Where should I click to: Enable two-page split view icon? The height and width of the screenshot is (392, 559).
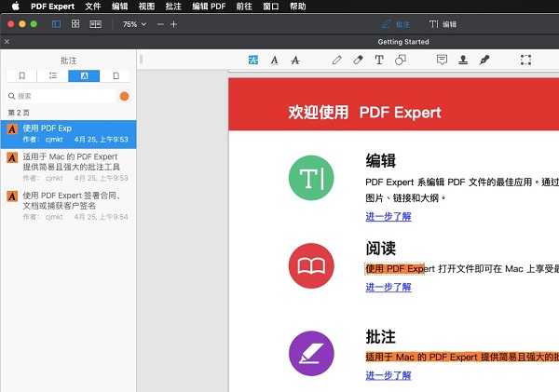pyautogui.click(x=95, y=24)
